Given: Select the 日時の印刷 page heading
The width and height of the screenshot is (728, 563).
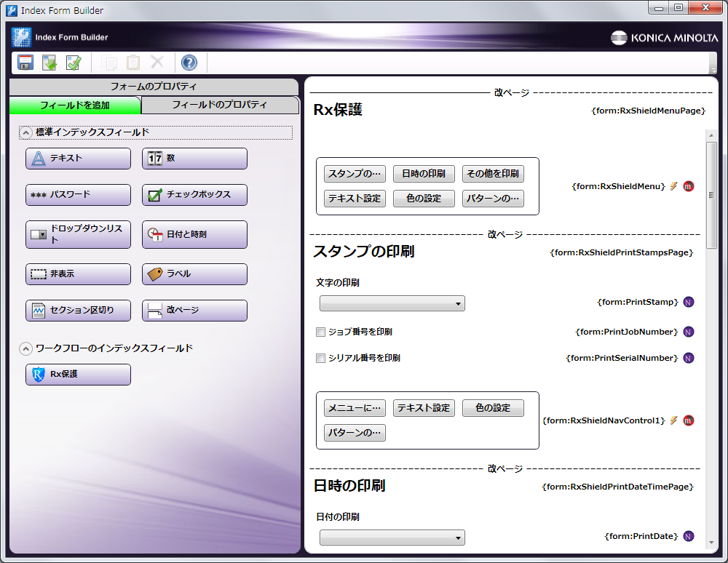Looking at the screenshot, I should click(349, 486).
